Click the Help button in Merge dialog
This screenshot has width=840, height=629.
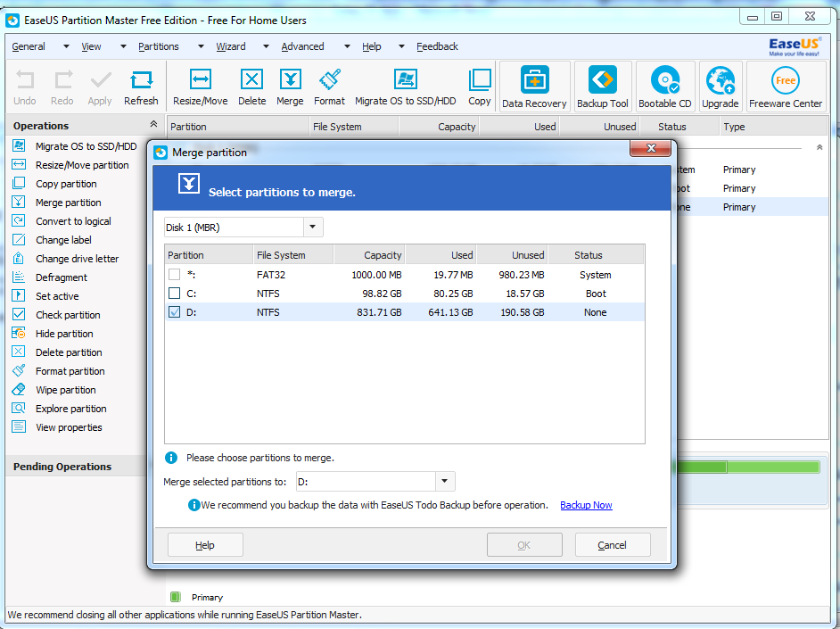tap(205, 545)
